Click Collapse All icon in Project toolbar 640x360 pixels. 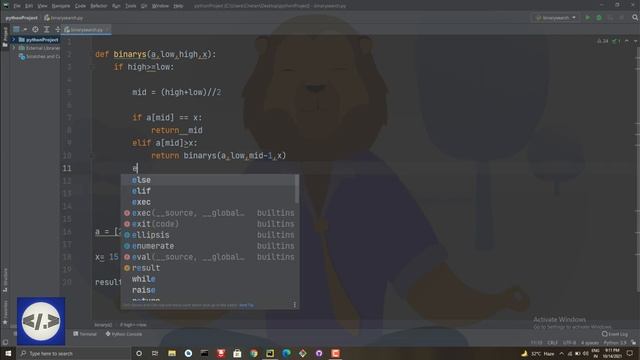[x=57, y=29]
